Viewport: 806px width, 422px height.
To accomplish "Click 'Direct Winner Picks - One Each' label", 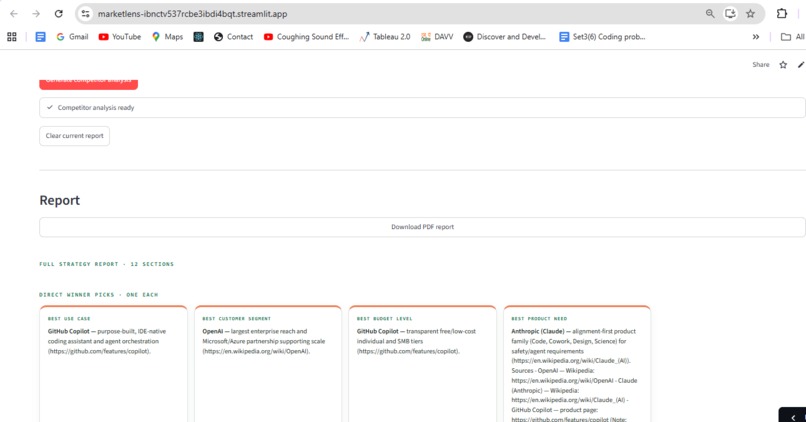I will 99,295.
